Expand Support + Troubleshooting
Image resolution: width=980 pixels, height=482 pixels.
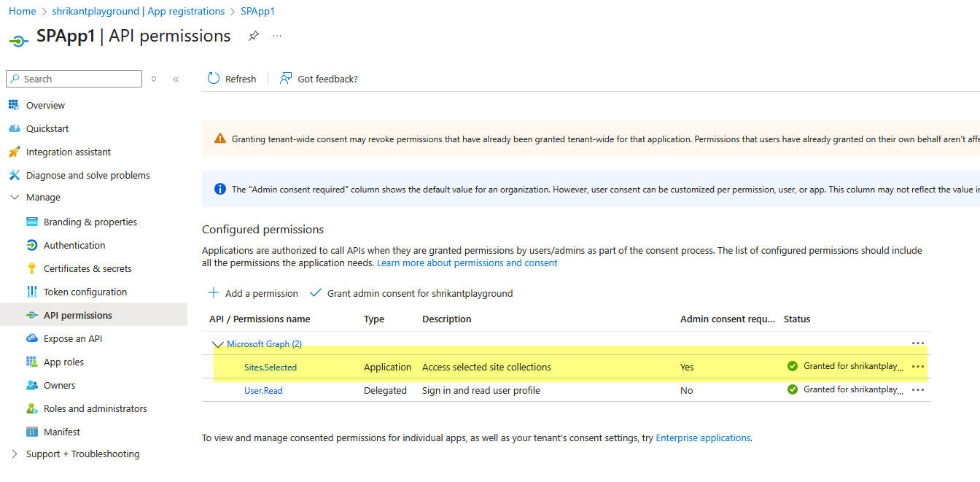coord(83,454)
